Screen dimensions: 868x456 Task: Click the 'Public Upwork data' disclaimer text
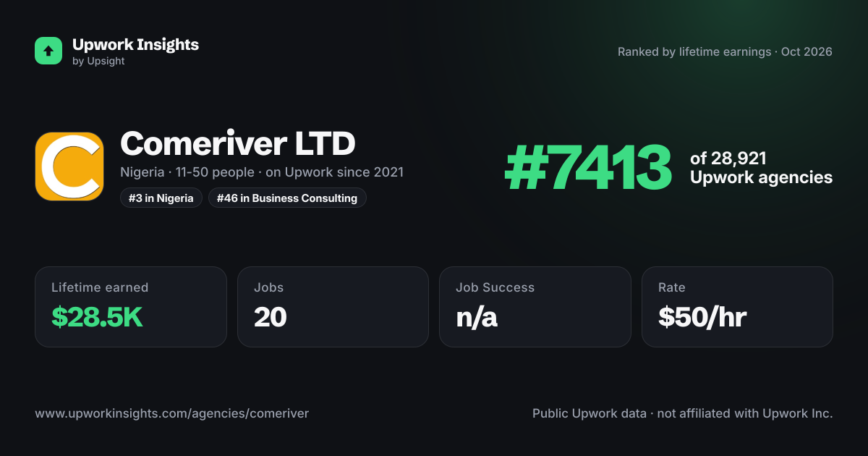click(x=683, y=414)
